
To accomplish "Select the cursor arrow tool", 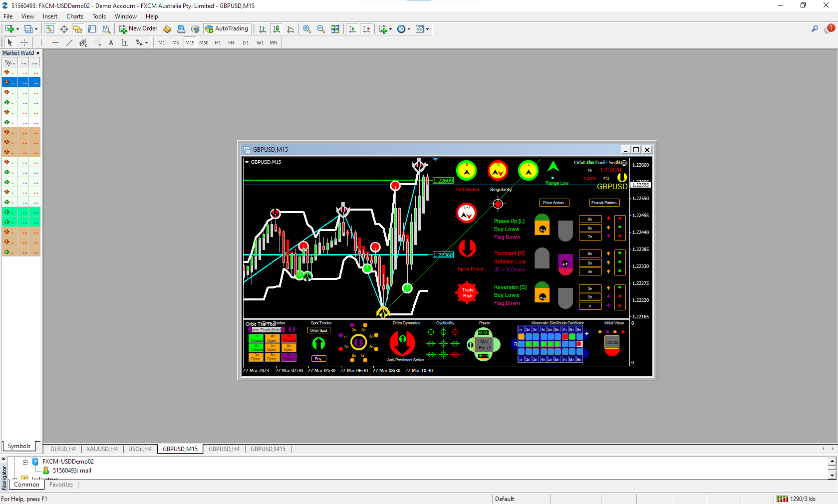I will [x=10, y=43].
